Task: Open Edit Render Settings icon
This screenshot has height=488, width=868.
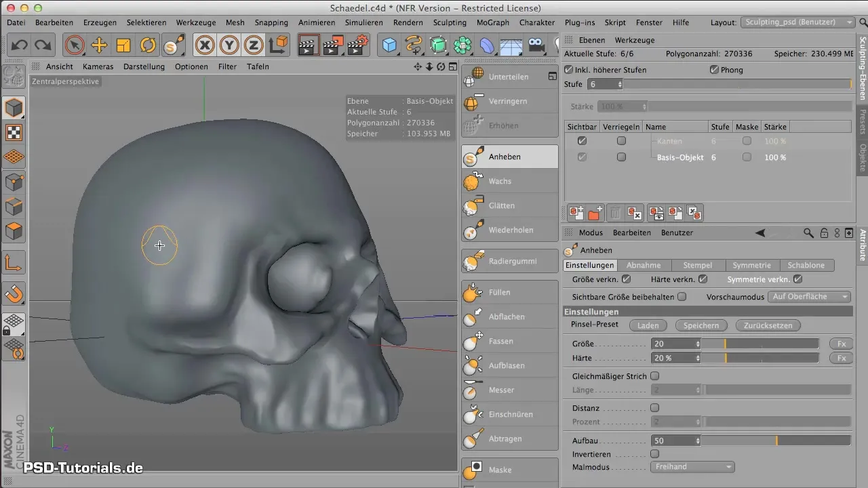Action: pyautogui.click(x=357, y=45)
